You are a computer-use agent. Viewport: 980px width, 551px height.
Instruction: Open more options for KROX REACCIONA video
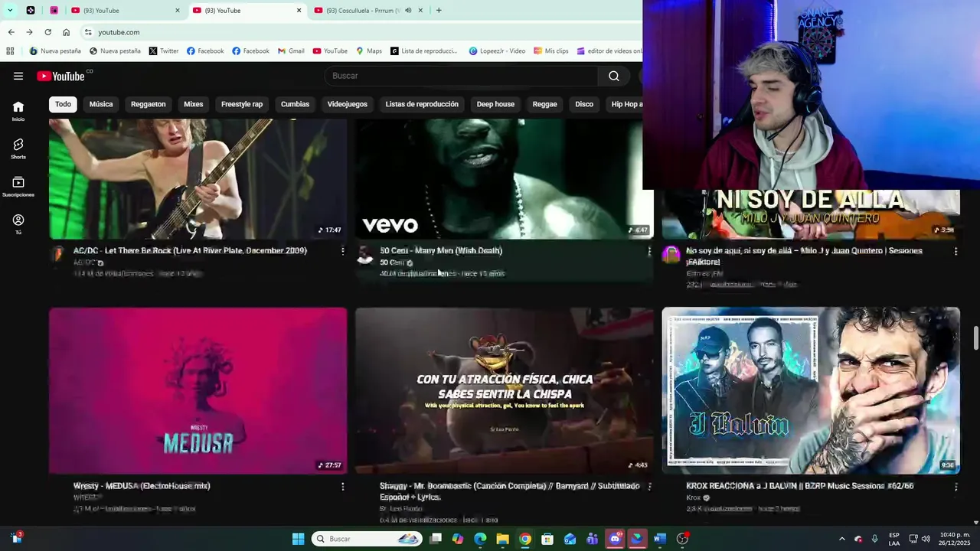[x=955, y=486]
